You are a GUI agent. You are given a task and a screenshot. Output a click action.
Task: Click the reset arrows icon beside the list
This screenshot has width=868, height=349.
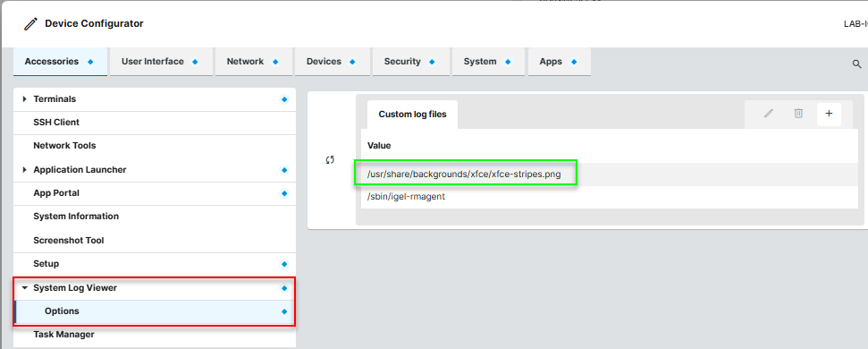330,160
